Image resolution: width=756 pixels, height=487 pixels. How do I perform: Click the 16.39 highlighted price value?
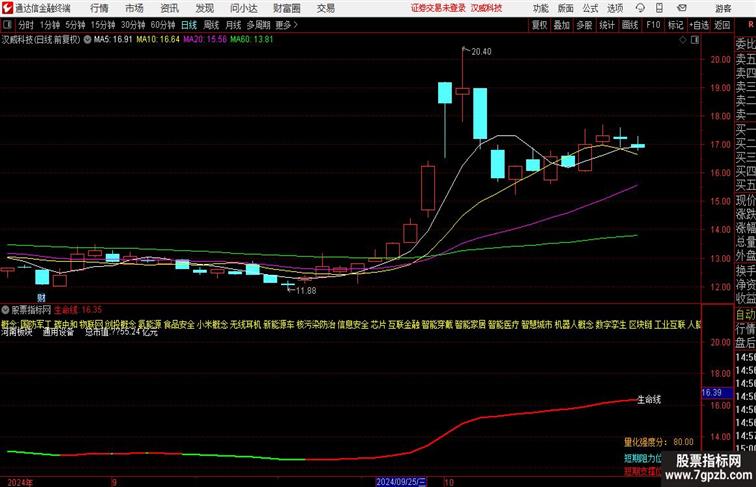(x=712, y=392)
